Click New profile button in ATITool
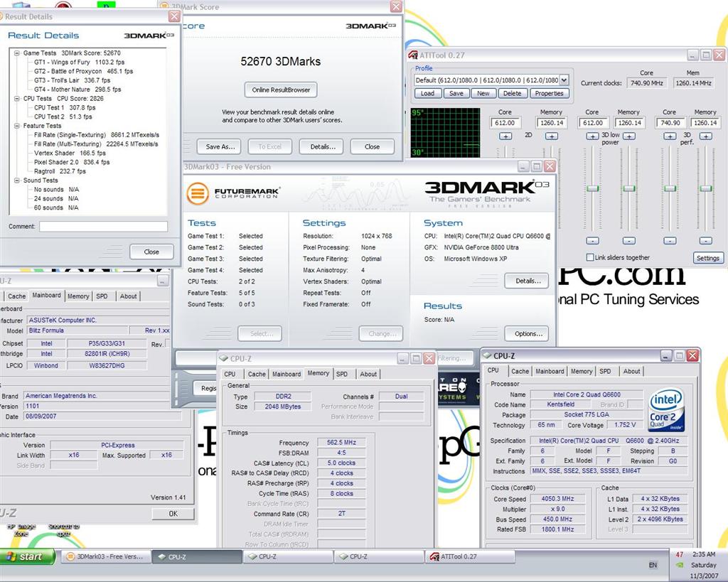Viewport: 728px width, 582px height. click(x=483, y=93)
